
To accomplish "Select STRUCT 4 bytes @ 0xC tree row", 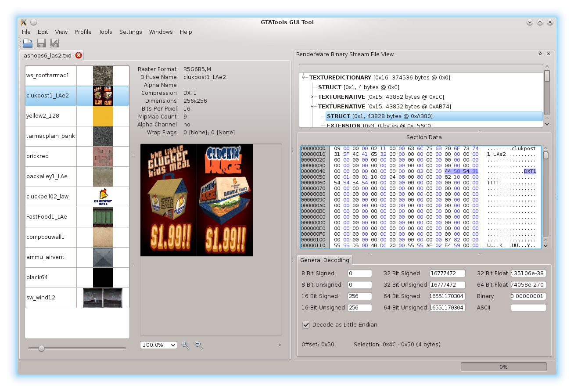I will (359, 87).
